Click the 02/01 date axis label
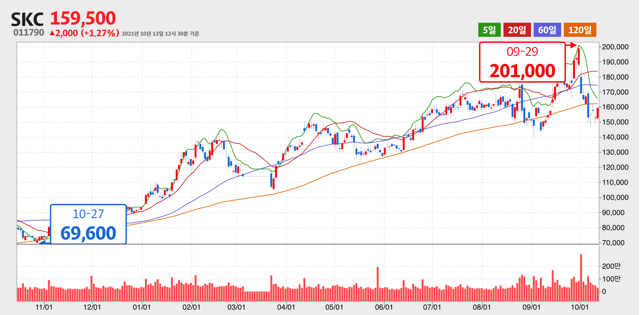 click(192, 307)
